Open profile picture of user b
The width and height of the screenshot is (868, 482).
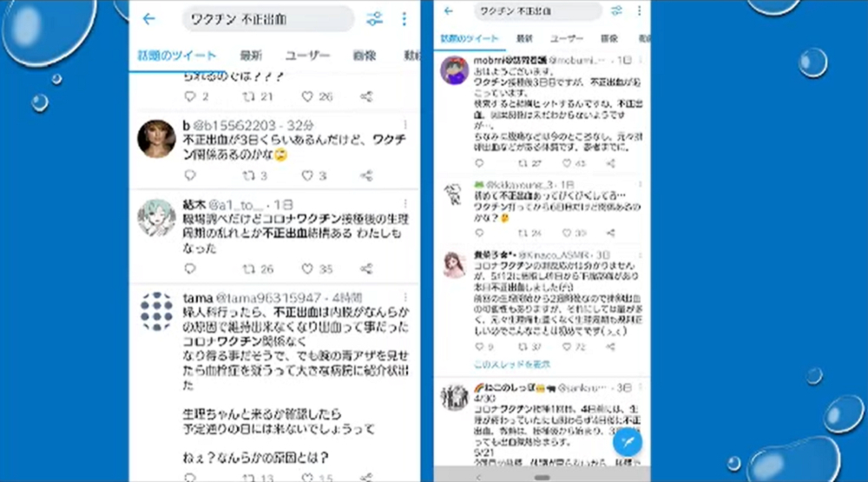click(x=156, y=139)
